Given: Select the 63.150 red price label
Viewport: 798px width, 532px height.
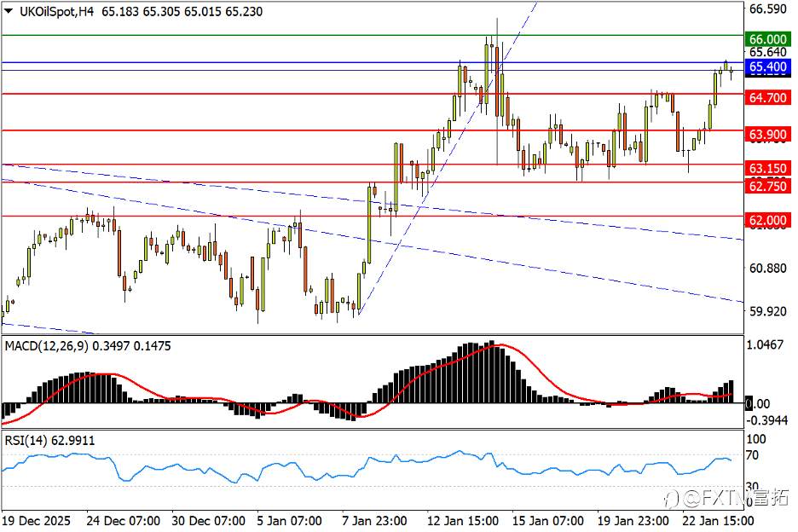Looking at the screenshot, I should coord(768,169).
